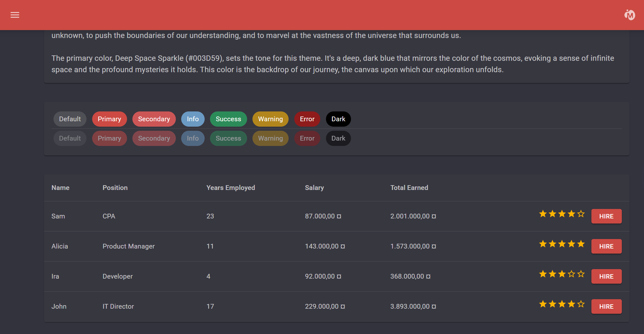Click the red Primary chip
Image resolution: width=644 pixels, height=334 pixels.
tap(109, 119)
